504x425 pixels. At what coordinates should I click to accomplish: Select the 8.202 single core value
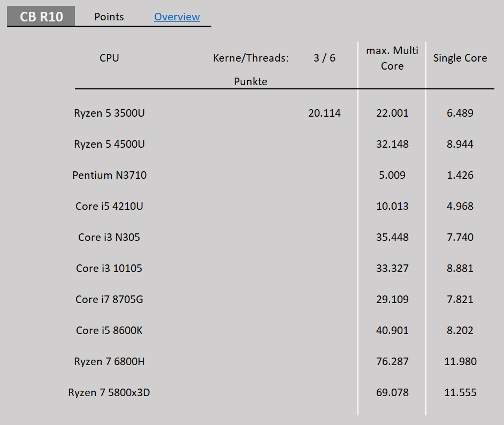pos(460,330)
